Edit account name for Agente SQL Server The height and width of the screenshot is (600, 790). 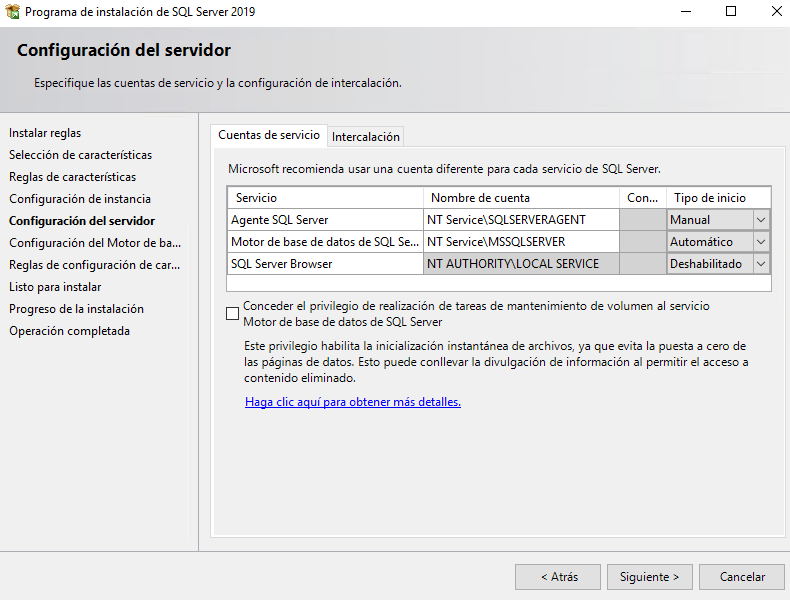520,220
